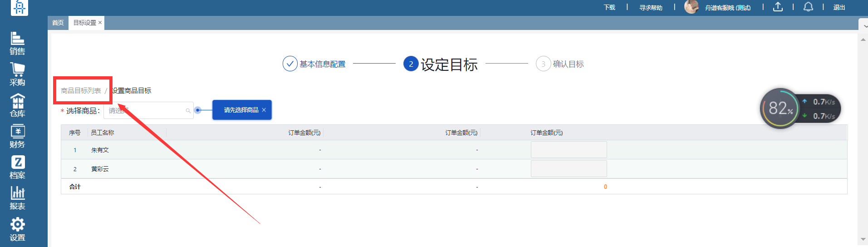Close the 目标设置 tab
Screen dimensions: 868x247
coord(100,23)
